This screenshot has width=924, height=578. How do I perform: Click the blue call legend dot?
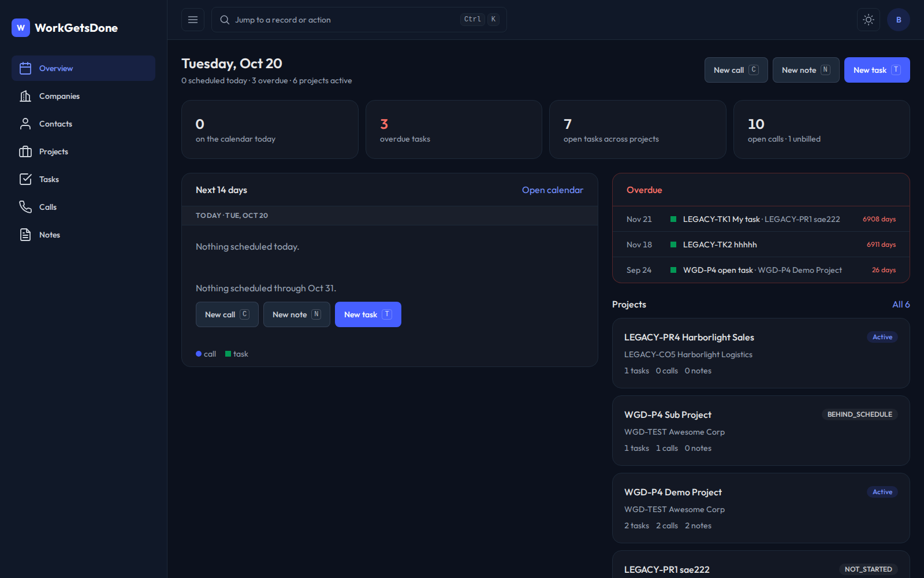(x=199, y=354)
